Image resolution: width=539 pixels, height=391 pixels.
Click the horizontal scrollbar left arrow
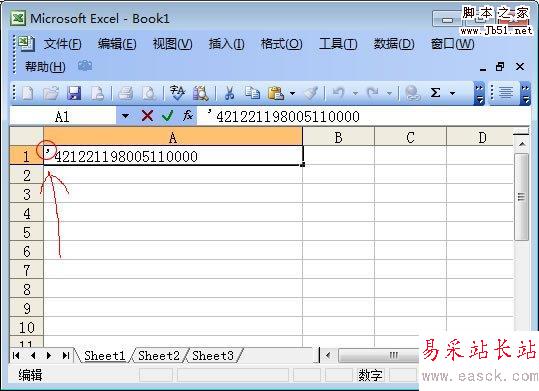(x=328, y=356)
